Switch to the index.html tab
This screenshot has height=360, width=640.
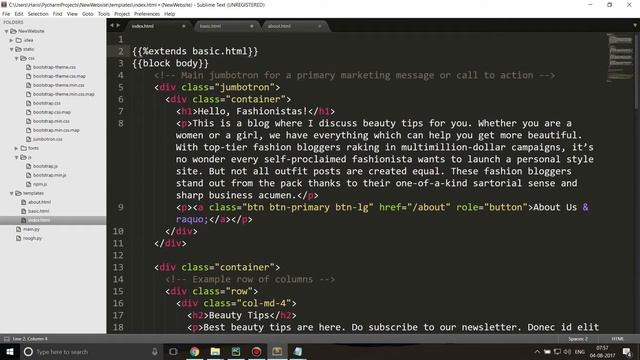157,26
